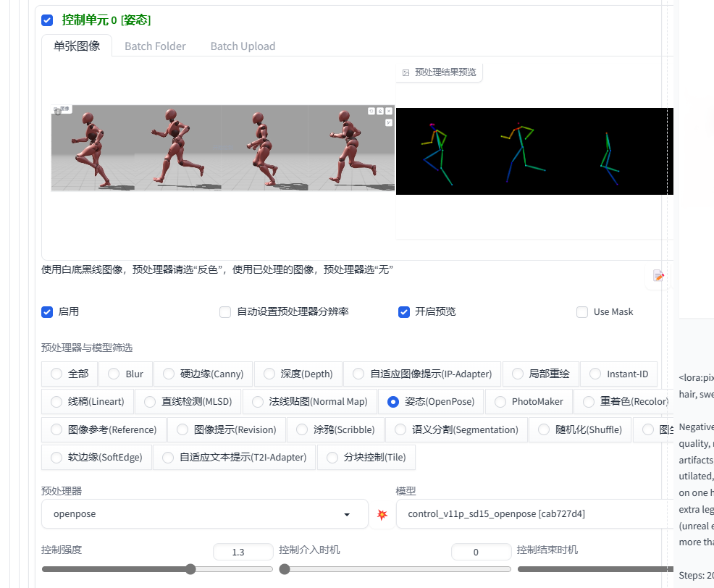Image resolution: width=714 pixels, height=588 pixels.
Task: Select the 硬边缘(Canny) radio option
Action: point(169,374)
